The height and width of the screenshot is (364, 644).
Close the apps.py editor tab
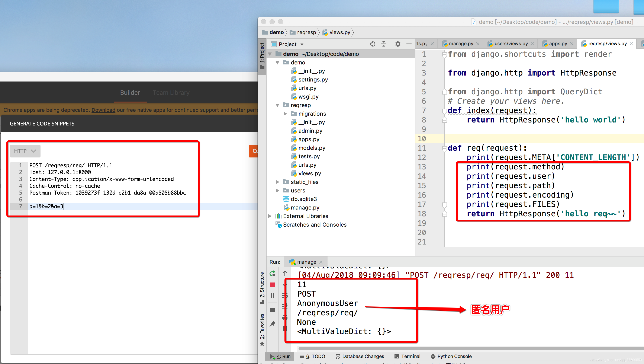click(571, 44)
